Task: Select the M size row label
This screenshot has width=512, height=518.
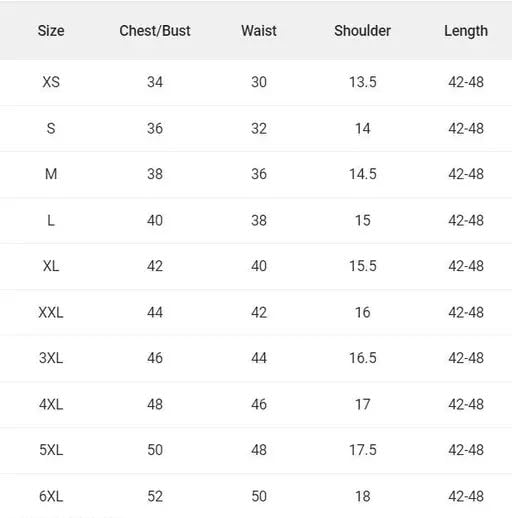Action: point(51,174)
